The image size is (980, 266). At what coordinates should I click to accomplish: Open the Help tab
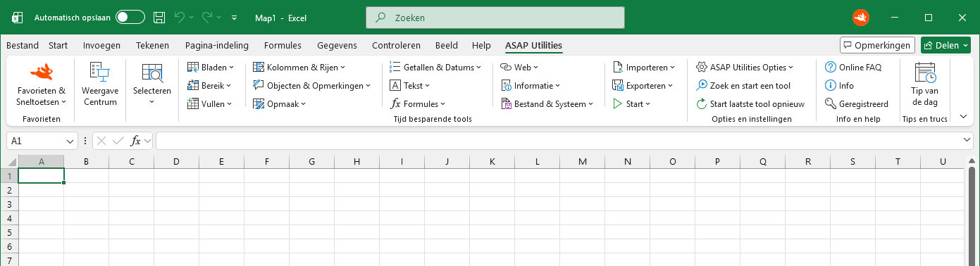coord(481,45)
